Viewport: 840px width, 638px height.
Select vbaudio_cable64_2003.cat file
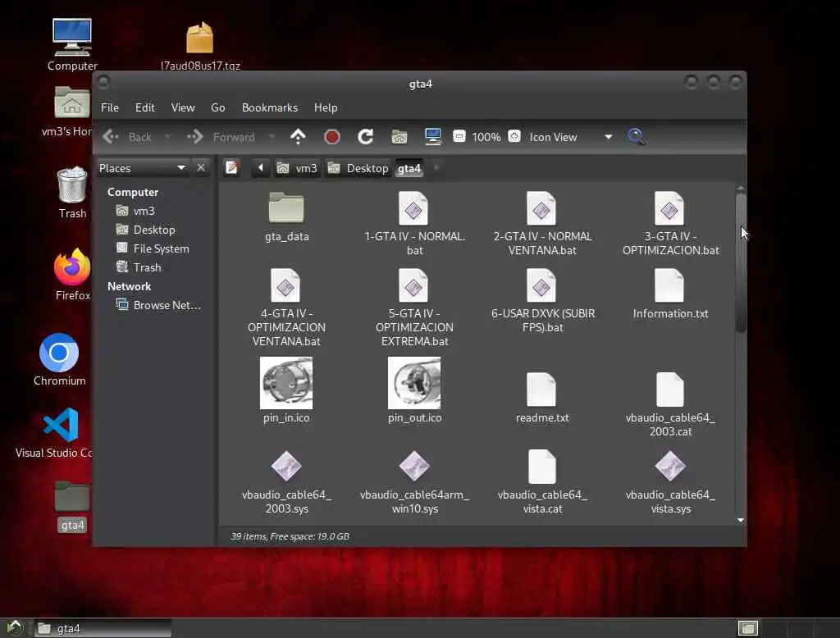point(670,405)
